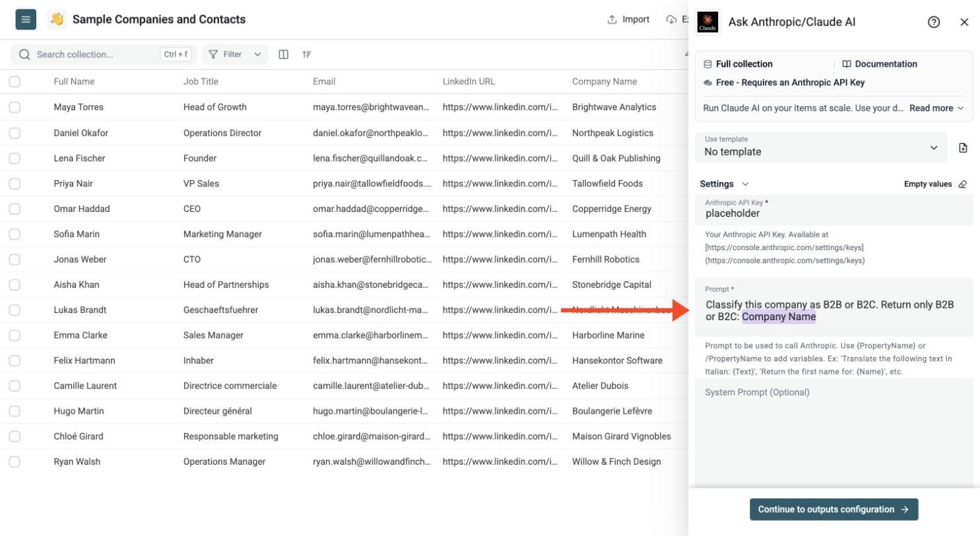Check the Ryan Walsh row checkbox
Viewport: 980px width, 536px height.
coord(15,461)
